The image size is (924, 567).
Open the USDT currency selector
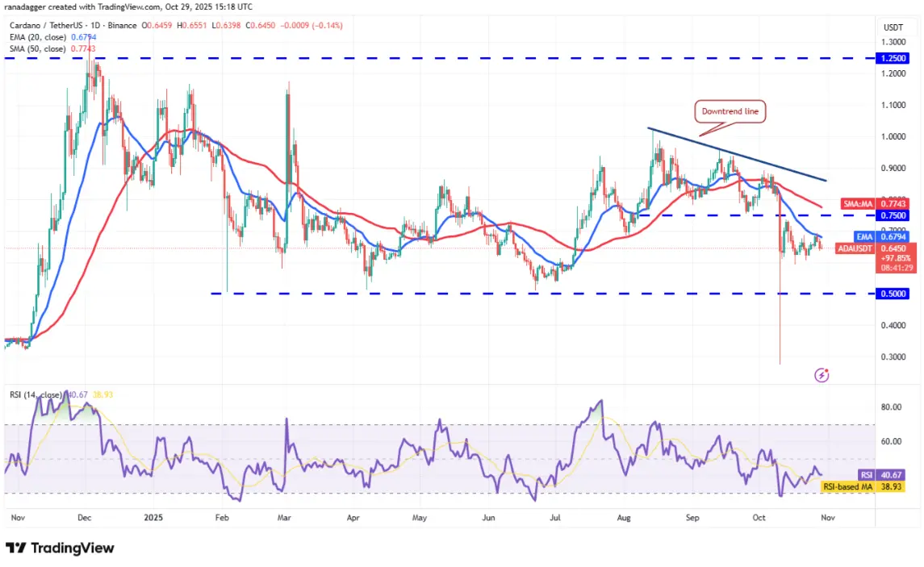click(893, 27)
